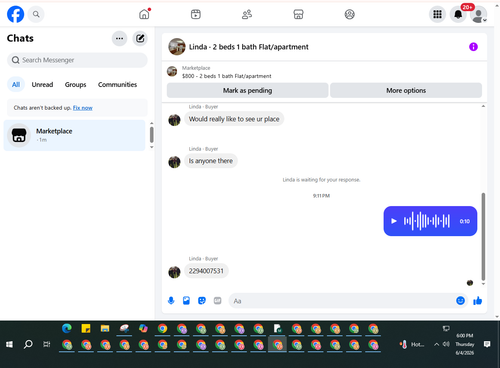
Task: Seek within the voice message waveform
Action: coord(427,221)
